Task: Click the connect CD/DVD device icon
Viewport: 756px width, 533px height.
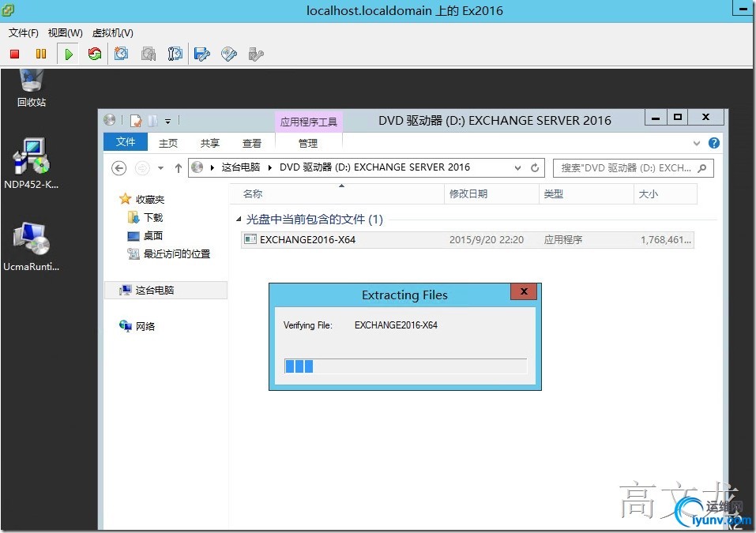Action: (228, 54)
